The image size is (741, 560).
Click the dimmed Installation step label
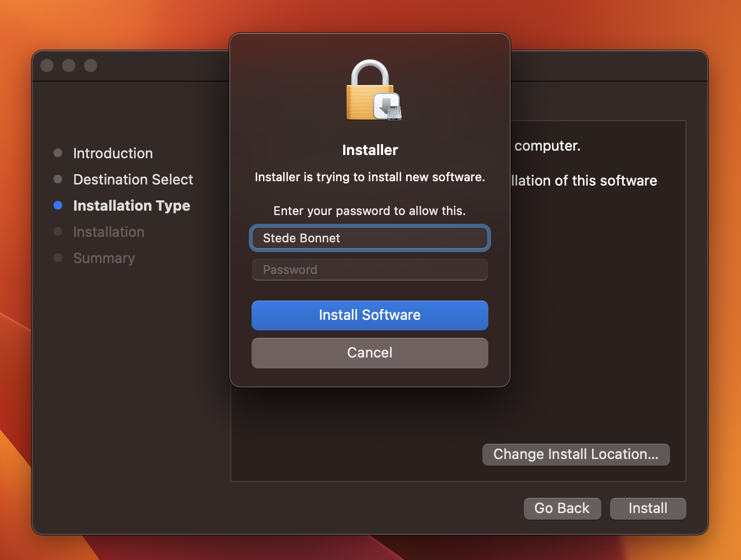[x=109, y=232]
